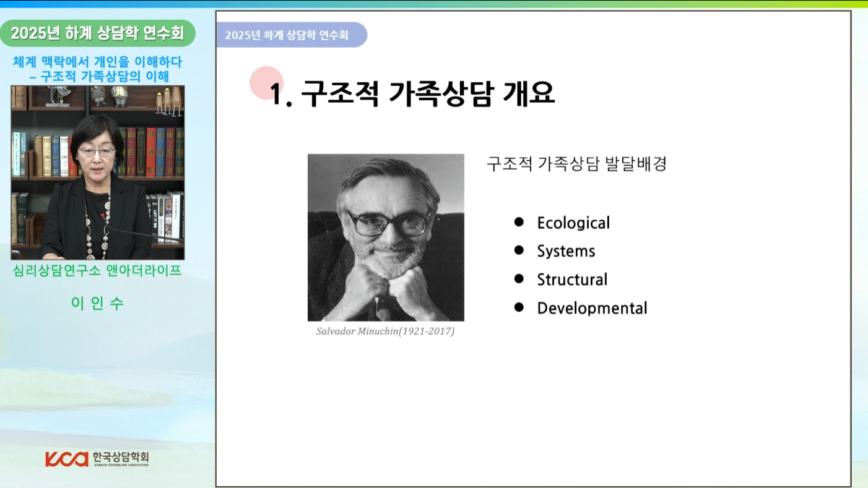Click the pink circle beside the slide title
Viewport: 868px width, 488px height.
[266, 83]
